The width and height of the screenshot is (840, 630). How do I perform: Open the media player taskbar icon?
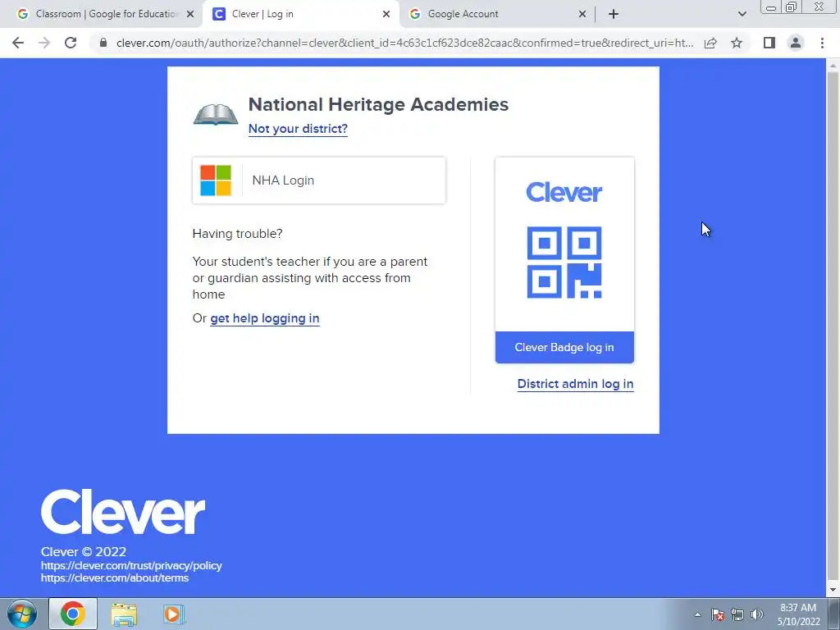pyautogui.click(x=172, y=614)
